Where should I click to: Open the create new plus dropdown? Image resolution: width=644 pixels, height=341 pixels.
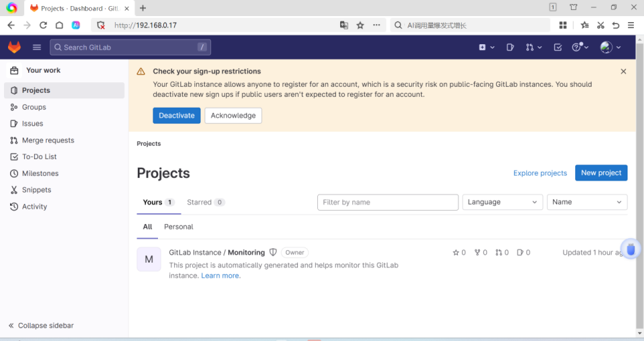(486, 47)
